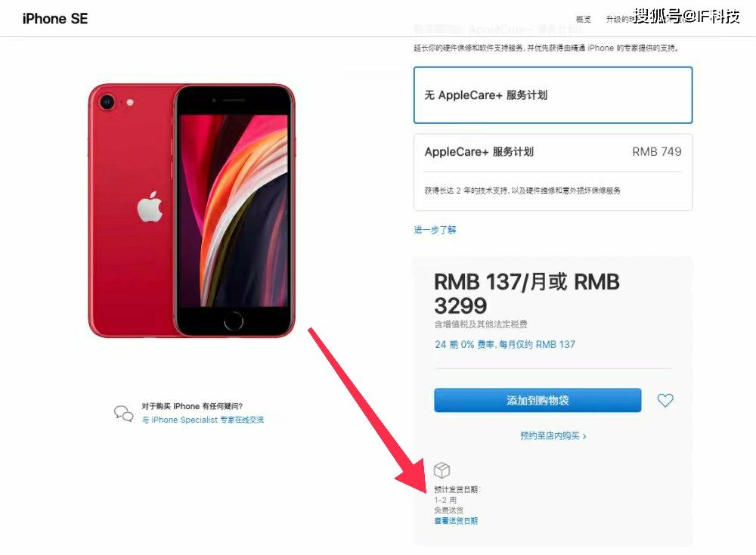This screenshot has height=555, width=756.
Task: Click the home button on iPhone image
Action: (x=234, y=321)
